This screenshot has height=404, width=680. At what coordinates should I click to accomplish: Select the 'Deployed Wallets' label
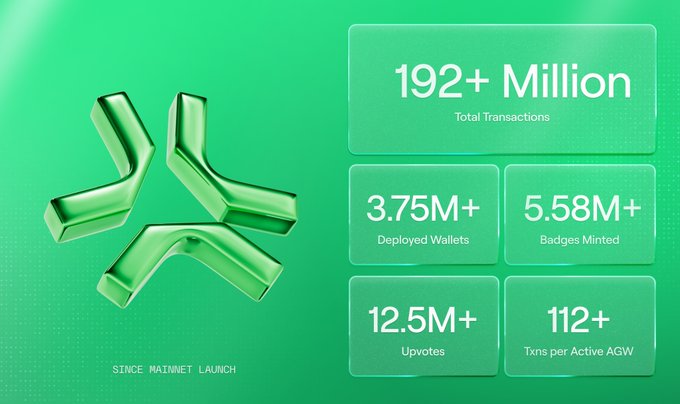click(x=423, y=240)
